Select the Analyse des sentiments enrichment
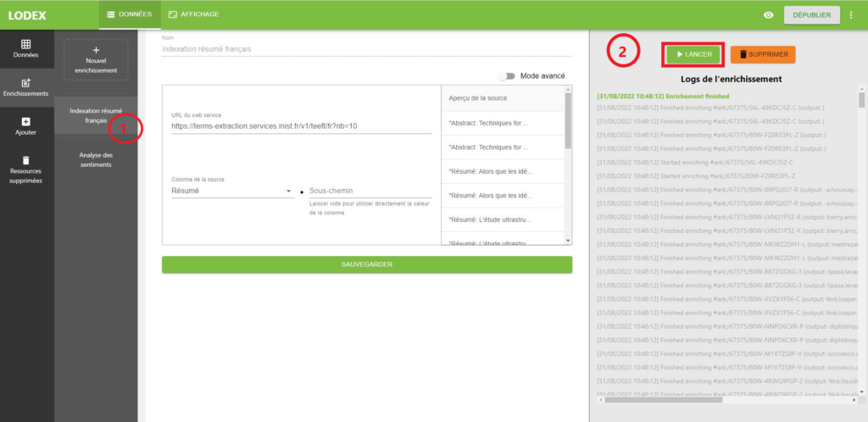This screenshot has width=868, height=422. click(96, 160)
